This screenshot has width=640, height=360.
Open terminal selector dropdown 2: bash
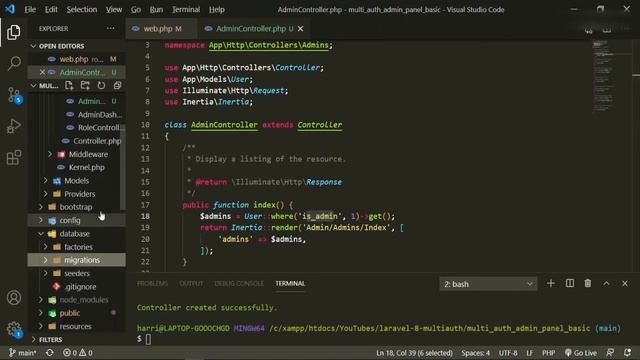488,284
